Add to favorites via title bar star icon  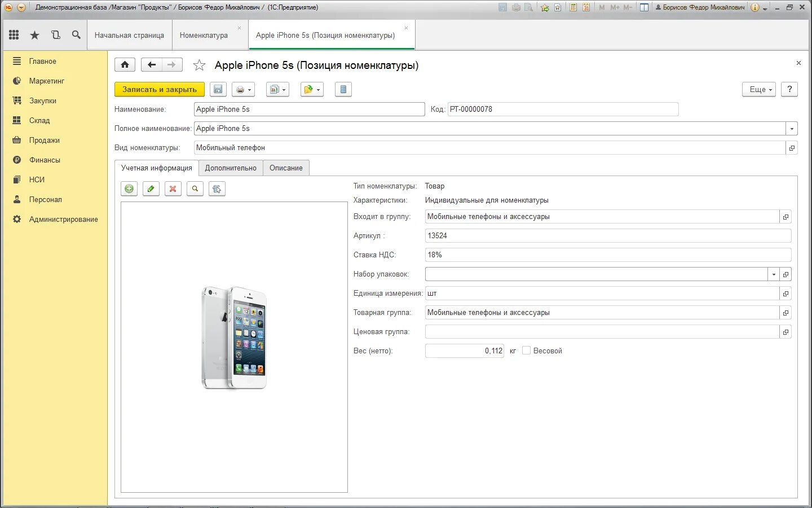tap(545, 7)
